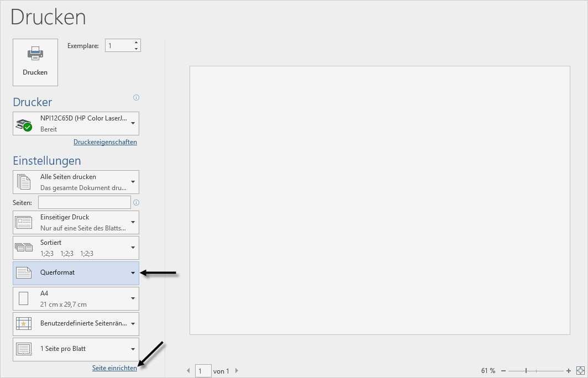This screenshot has width=588, height=378.
Task: Click the A4 paper sheet icon
Action: [24, 298]
